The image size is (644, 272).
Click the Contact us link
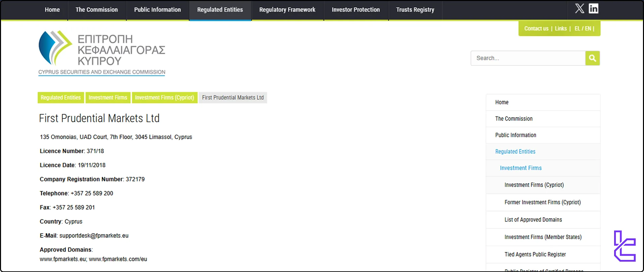pos(536,29)
